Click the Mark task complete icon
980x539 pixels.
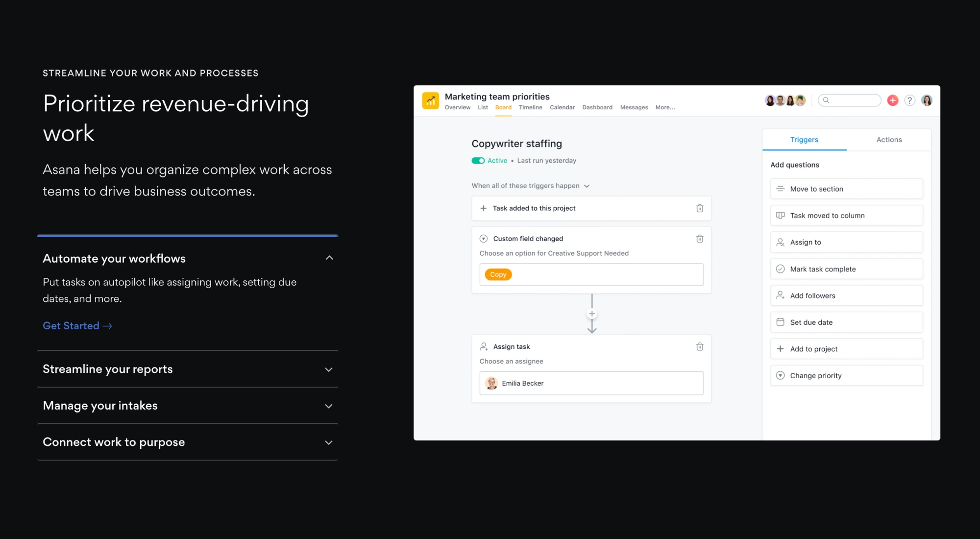(781, 269)
